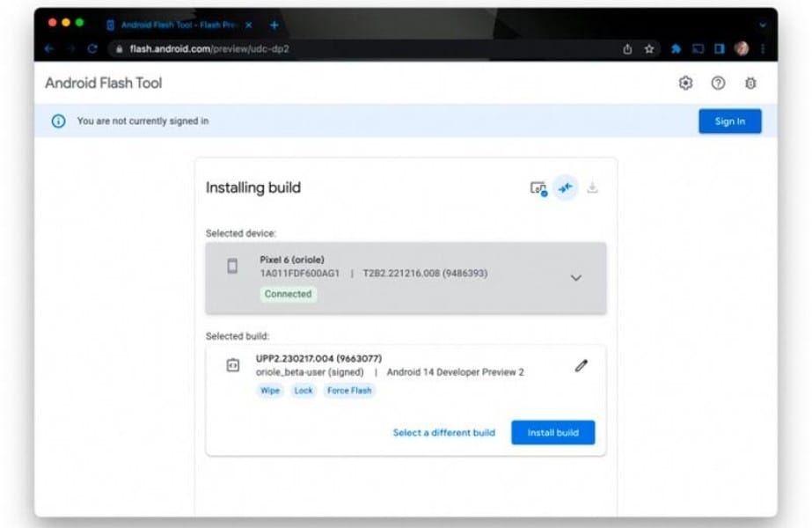The height and width of the screenshot is (528, 812).
Task: Bookmark the page with the star icon
Action: pos(649,49)
